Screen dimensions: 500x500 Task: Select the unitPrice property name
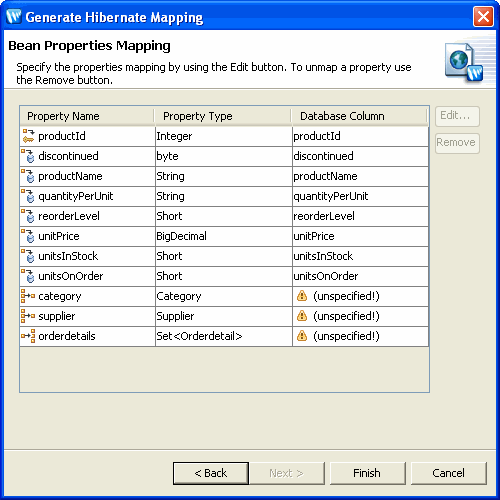(x=59, y=236)
